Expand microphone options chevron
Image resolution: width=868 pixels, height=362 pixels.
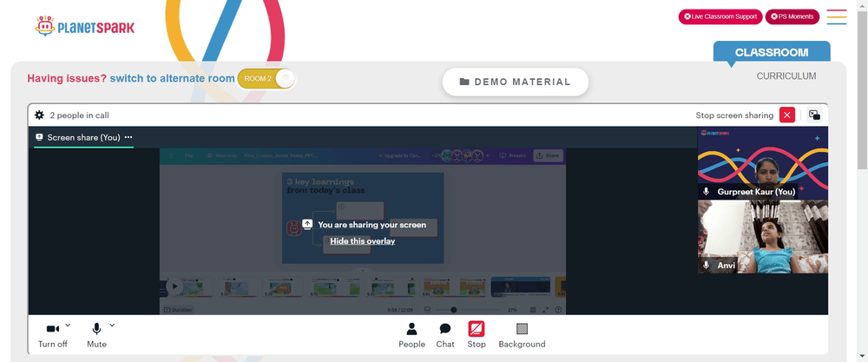coord(112,325)
